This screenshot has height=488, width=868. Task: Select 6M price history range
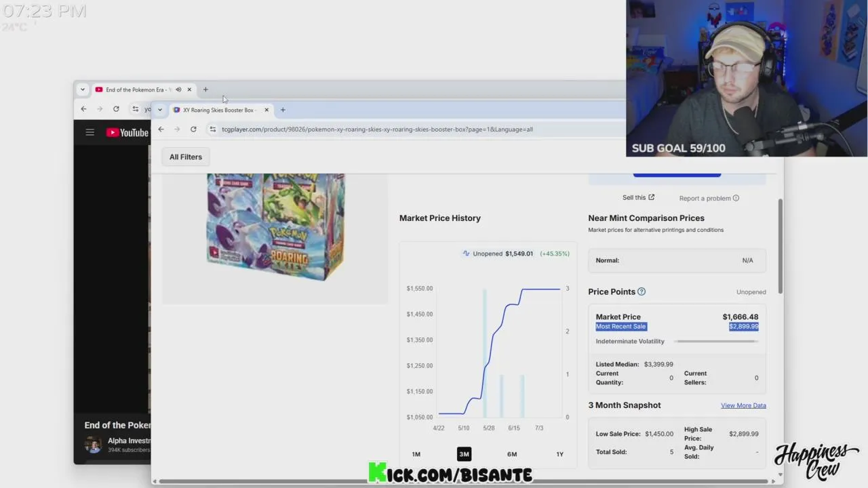coord(512,454)
